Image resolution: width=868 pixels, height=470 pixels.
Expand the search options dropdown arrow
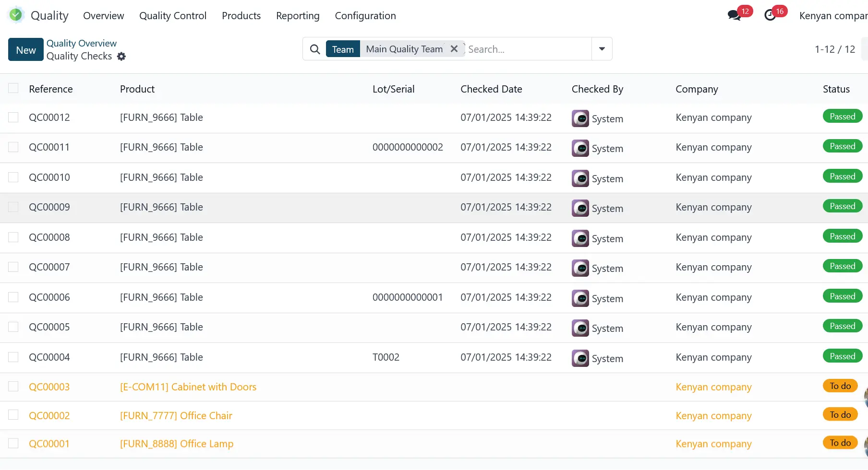click(602, 49)
